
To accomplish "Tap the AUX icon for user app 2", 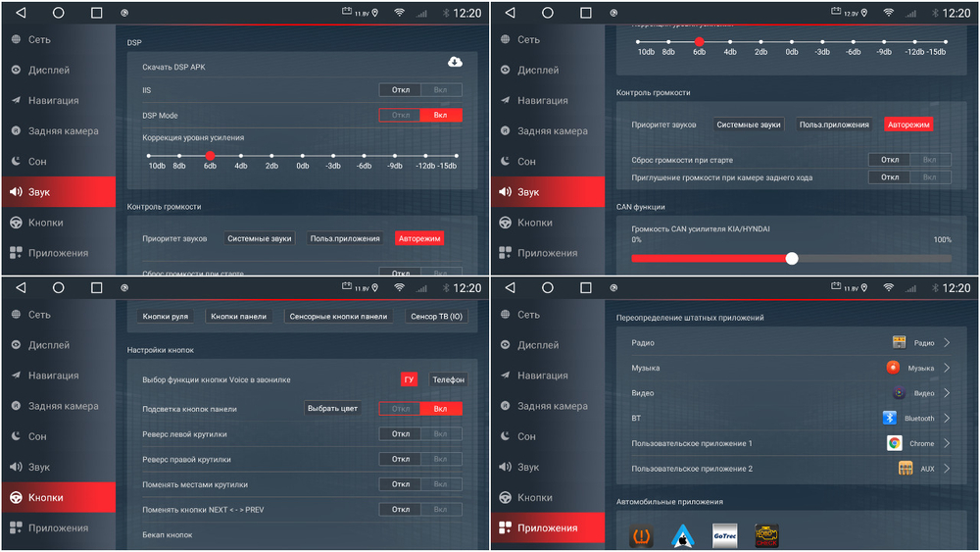I will pyautogui.click(x=905, y=469).
